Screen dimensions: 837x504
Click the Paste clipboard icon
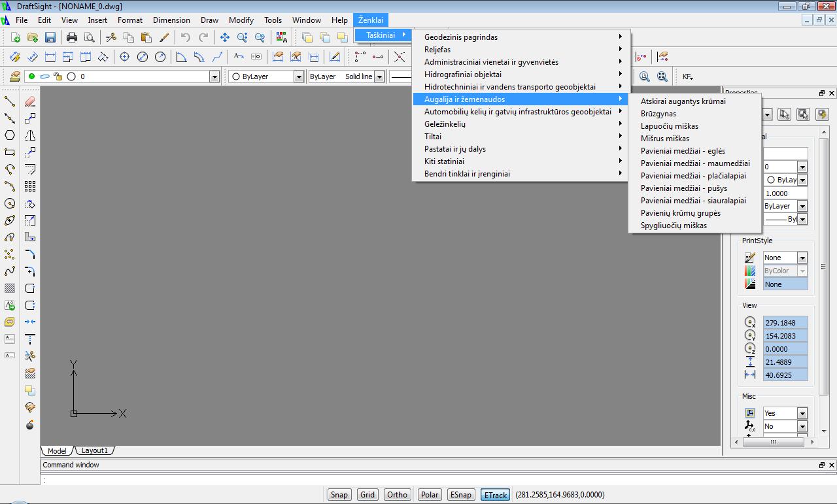point(146,37)
